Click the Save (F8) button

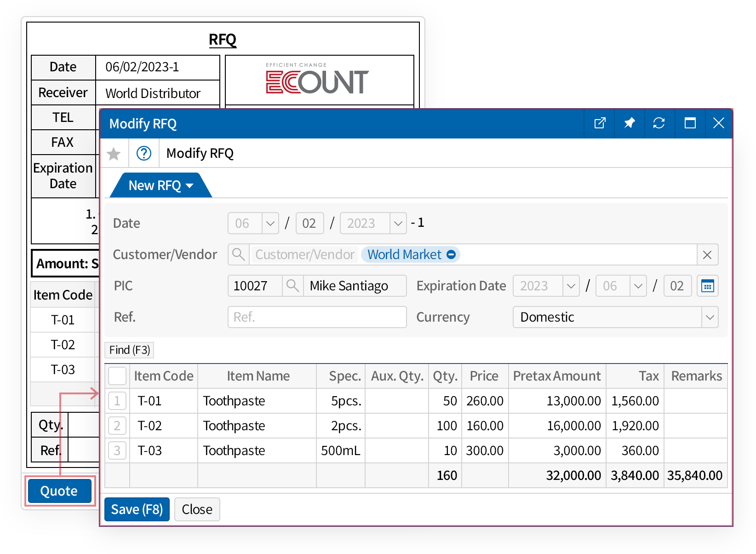click(137, 509)
